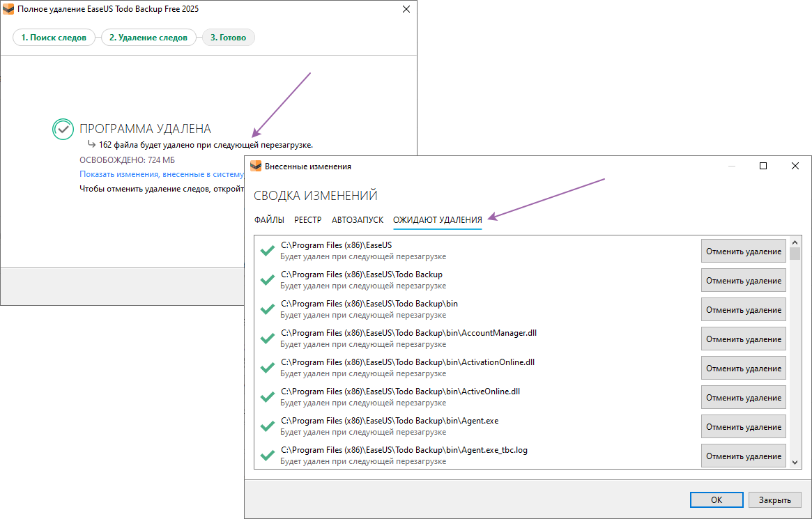The width and height of the screenshot is (812, 519).
Task: Select the 'Автозапуск' tab
Action: (358, 220)
